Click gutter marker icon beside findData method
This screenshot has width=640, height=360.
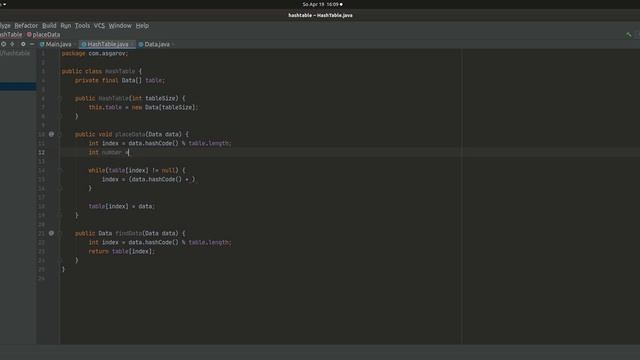[x=51, y=233]
